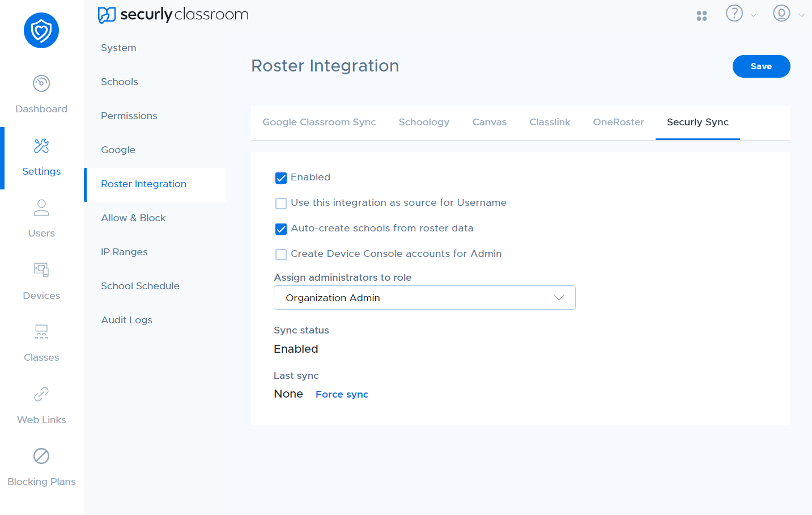Click the Last sync label
812x515 pixels.
296,375
